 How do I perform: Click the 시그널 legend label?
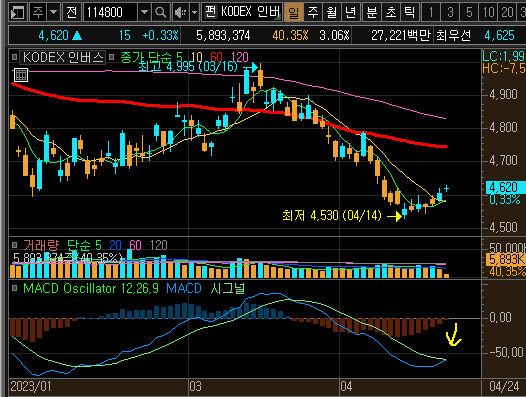pyautogui.click(x=228, y=288)
